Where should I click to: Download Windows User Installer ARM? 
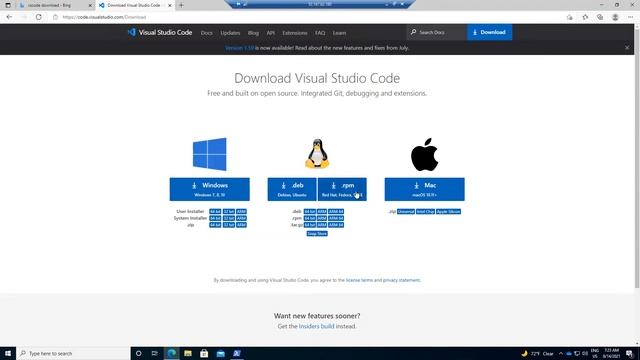pos(242,211)
